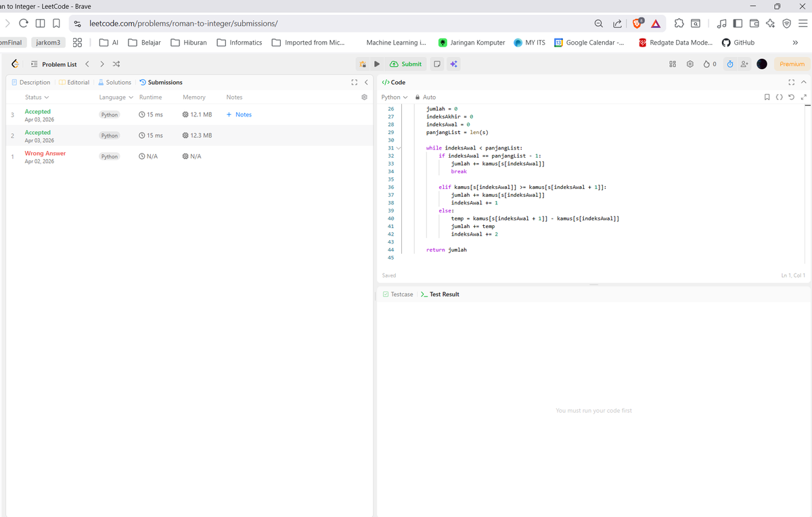
Task: Open the zoom magnifier icon in the address bar
Action: pos(599,24)
